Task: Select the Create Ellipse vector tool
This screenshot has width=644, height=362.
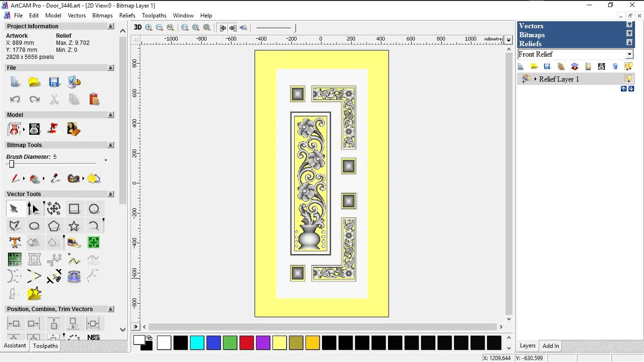Action: coord(34,226)
